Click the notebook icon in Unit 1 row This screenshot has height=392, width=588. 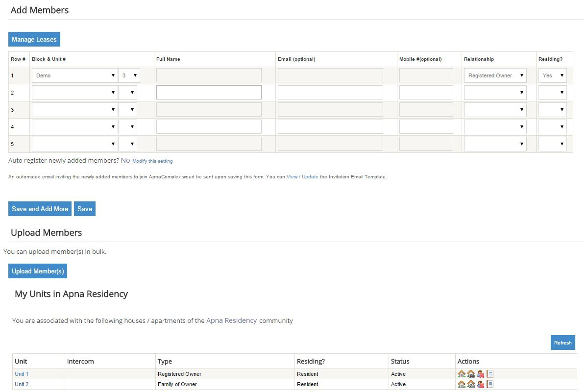(x=490, y=374)
